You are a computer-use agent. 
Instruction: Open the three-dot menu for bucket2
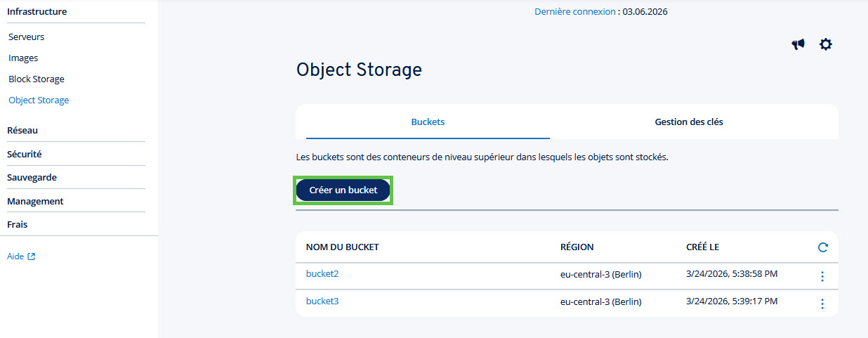[822, 276]
